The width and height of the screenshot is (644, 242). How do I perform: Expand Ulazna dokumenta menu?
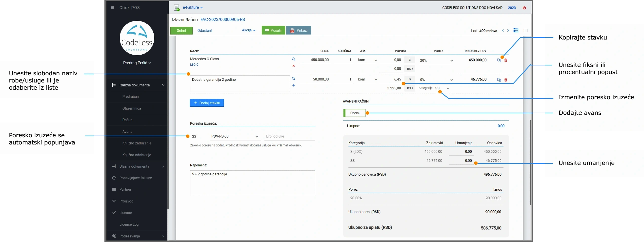point(137,166)
